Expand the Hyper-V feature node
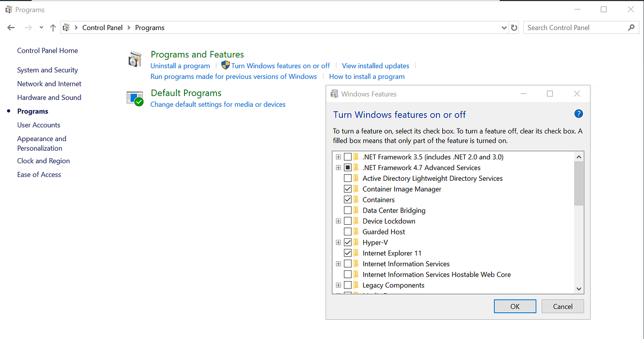Screen dimensions: 644x339 click(338, 242)
